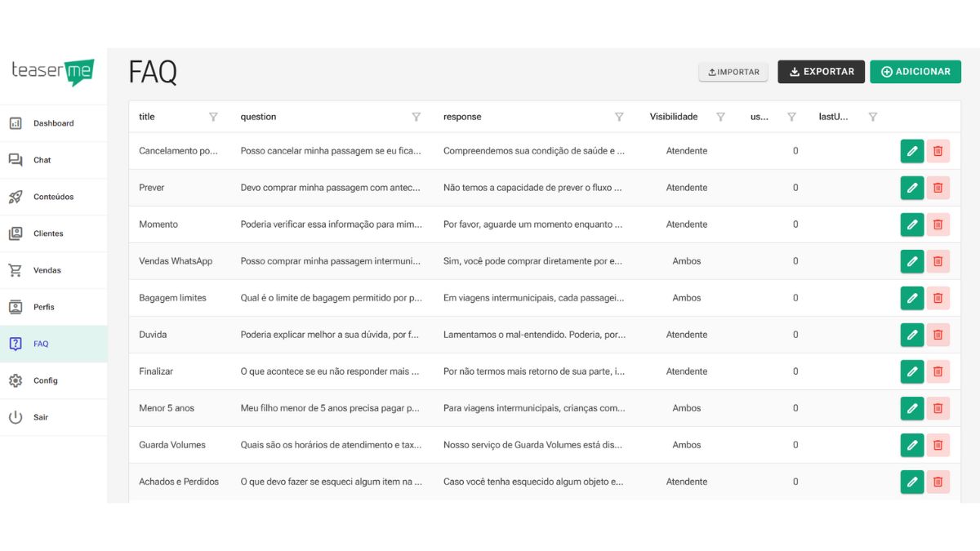Click the 'Qual é o limite de bagagem' question cell

point(331,298)
